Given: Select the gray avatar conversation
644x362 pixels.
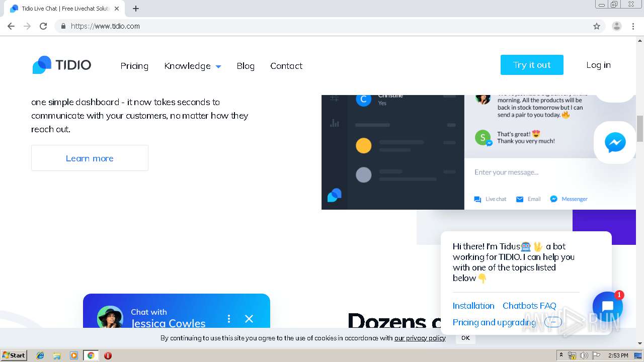Looking at the screenshot, I should [x=364, y=175].
